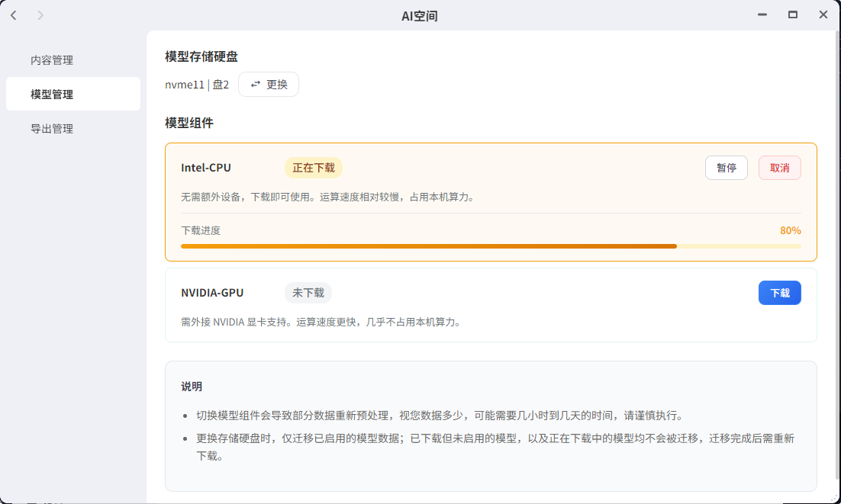
Task: Click the note about 更换存储硬盘时
Action: pos(495,448)
